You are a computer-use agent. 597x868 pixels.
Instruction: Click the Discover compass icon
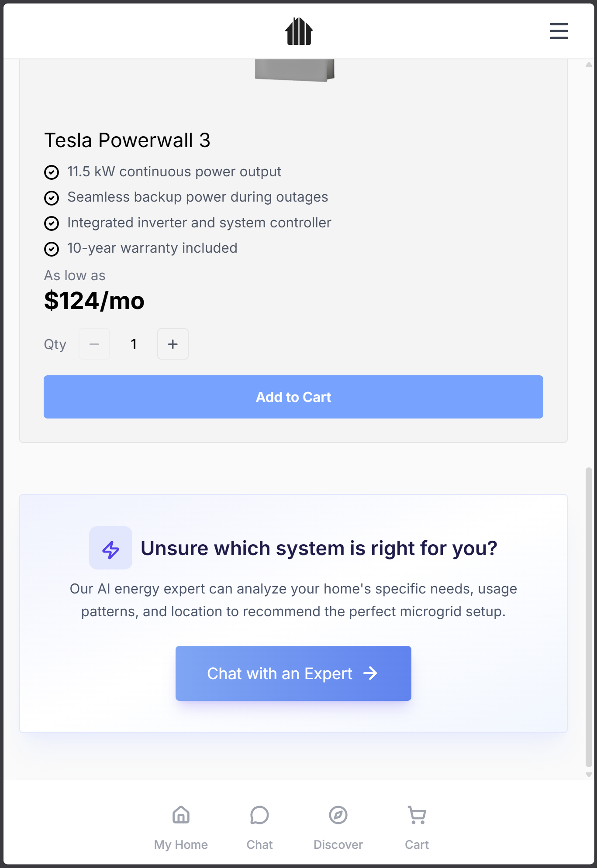click(338, 814)
